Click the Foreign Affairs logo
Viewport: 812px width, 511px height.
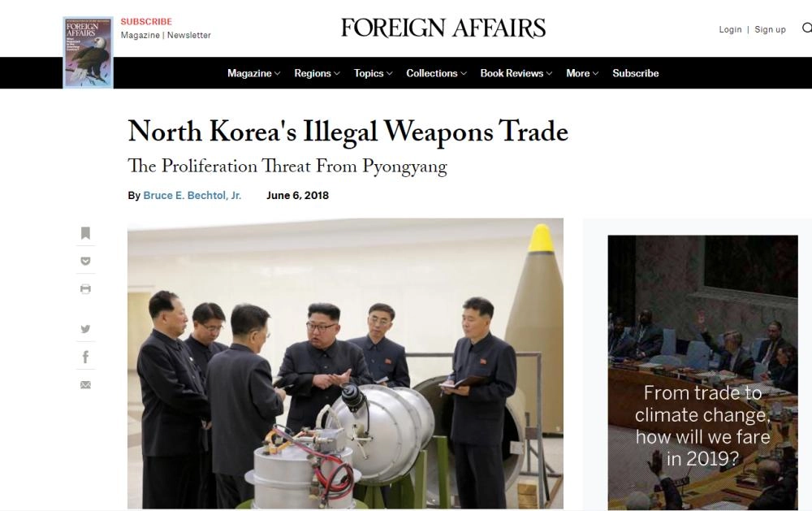(443, 28)
